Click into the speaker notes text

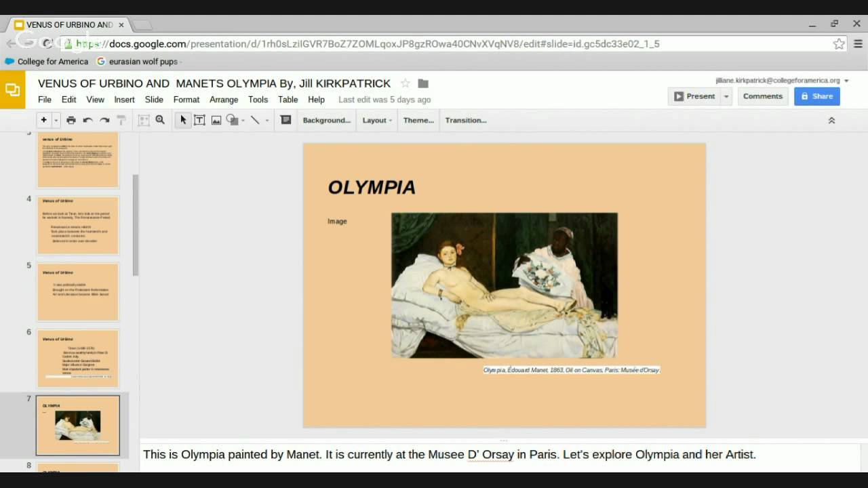(449, 455)
